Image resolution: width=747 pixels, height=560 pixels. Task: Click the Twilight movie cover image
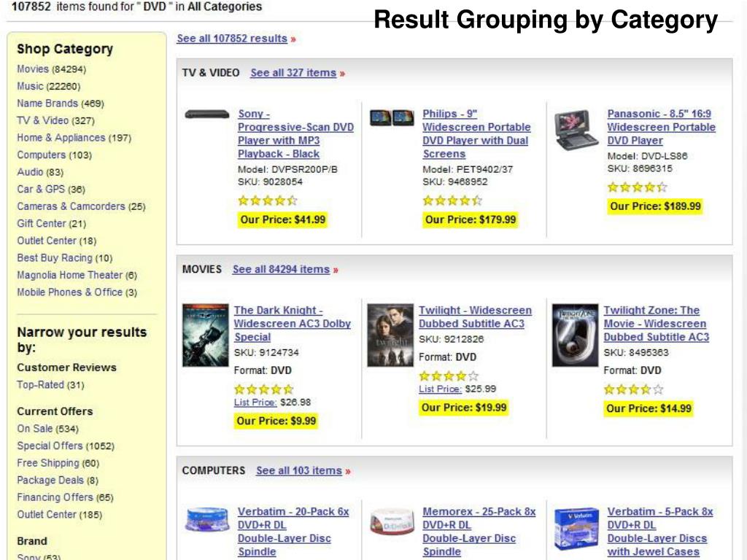click(x=390, y=335)
